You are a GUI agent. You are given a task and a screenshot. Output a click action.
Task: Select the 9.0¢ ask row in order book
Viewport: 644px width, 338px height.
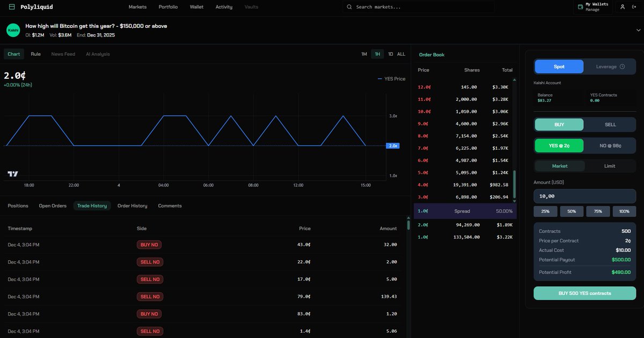(465, 124)
